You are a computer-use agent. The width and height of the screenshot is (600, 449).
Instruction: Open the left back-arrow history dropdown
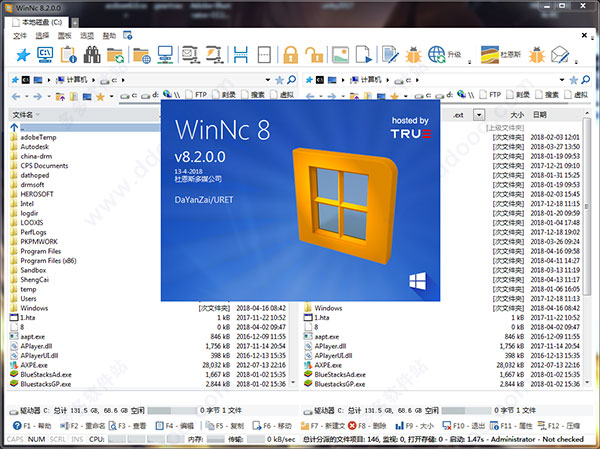[26, 96]
